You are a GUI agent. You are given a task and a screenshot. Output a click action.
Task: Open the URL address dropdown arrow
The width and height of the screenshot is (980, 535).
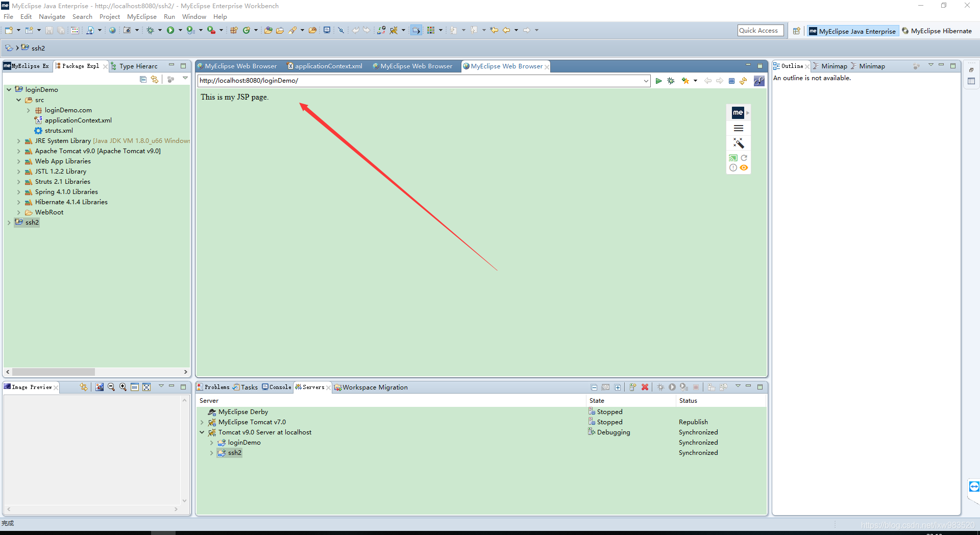coord(646,81)
